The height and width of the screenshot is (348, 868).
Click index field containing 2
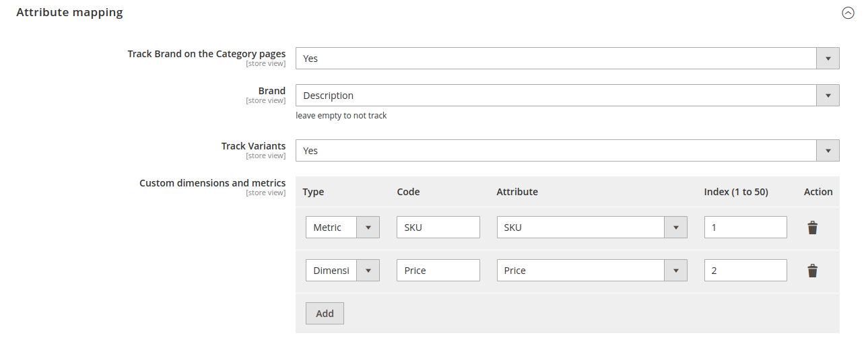pos(745,271)
